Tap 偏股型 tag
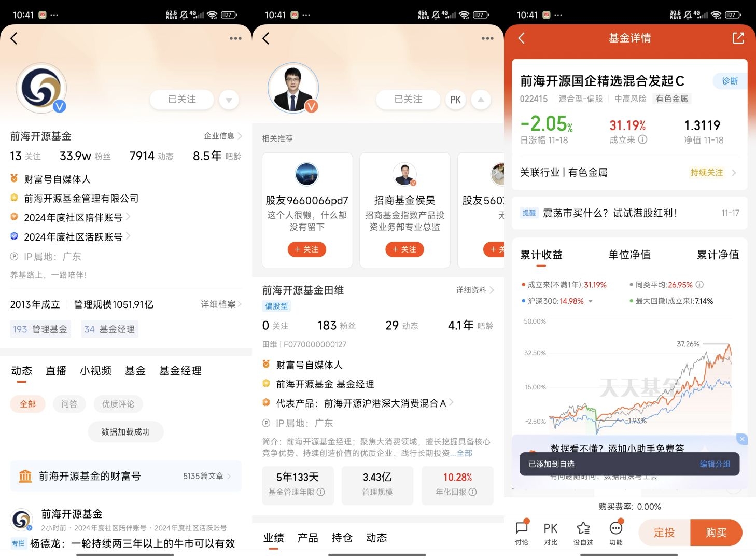 click(276, 306)
